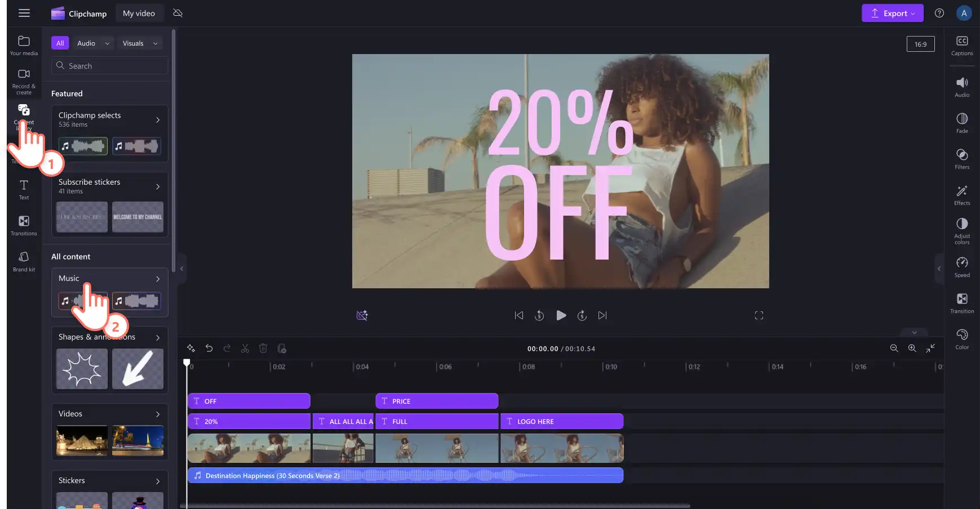Open the Captions panel
980x509 pixels.
click(962, 46)
